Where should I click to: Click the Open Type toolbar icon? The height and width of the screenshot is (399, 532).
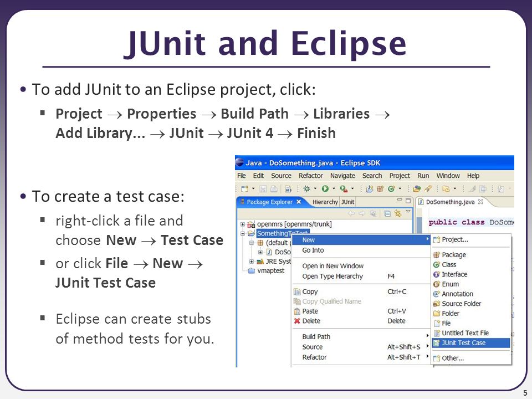click(x=417, y=188)
